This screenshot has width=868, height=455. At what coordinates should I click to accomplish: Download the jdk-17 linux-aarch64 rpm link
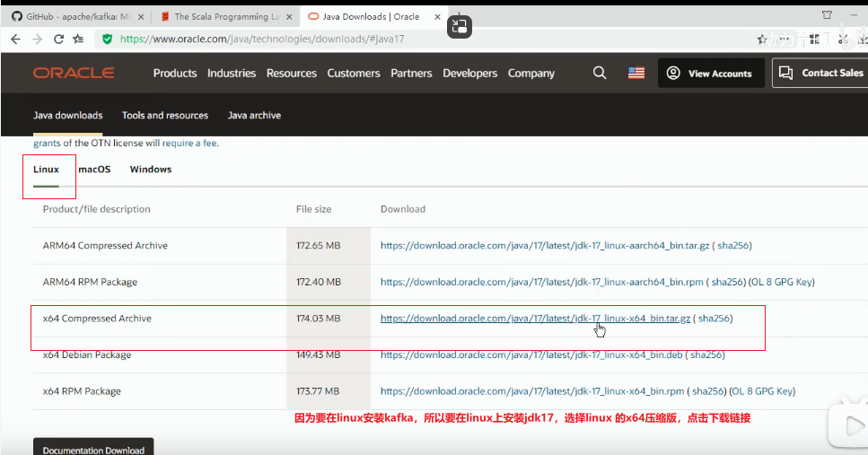point(542,282)
